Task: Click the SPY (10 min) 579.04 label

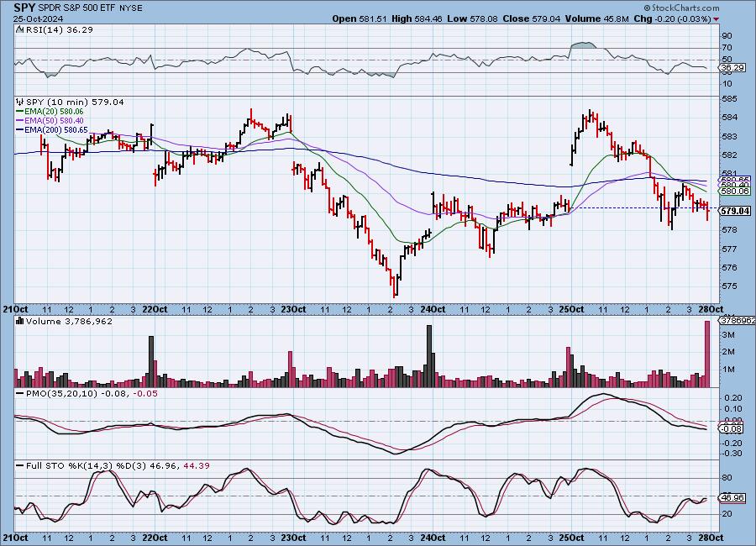Action: 75,102
